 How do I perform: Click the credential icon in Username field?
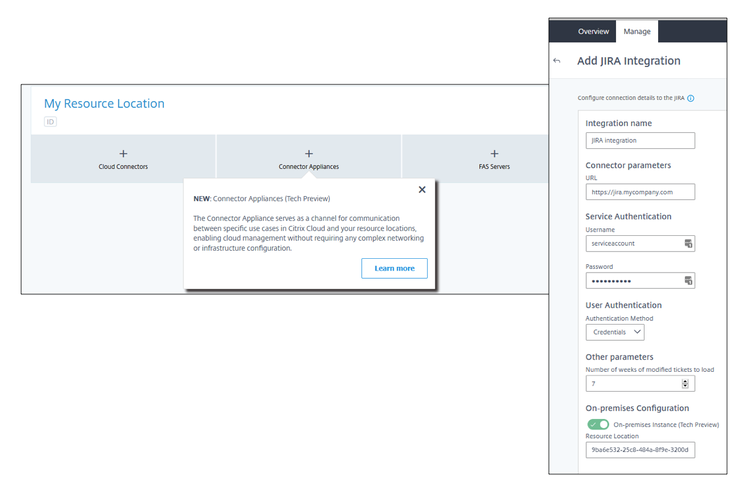point(688,243)
